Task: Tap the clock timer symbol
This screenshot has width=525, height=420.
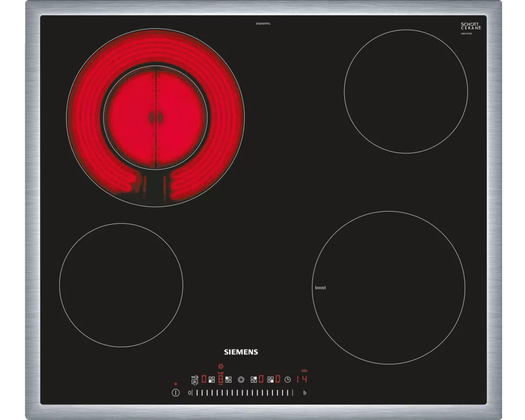Action: coord(288,380)
